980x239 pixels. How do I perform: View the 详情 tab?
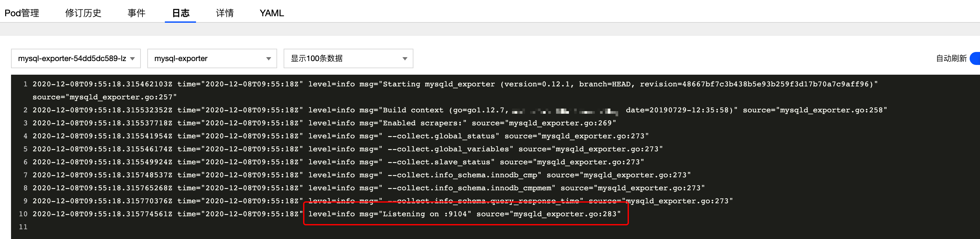[225, 13]
